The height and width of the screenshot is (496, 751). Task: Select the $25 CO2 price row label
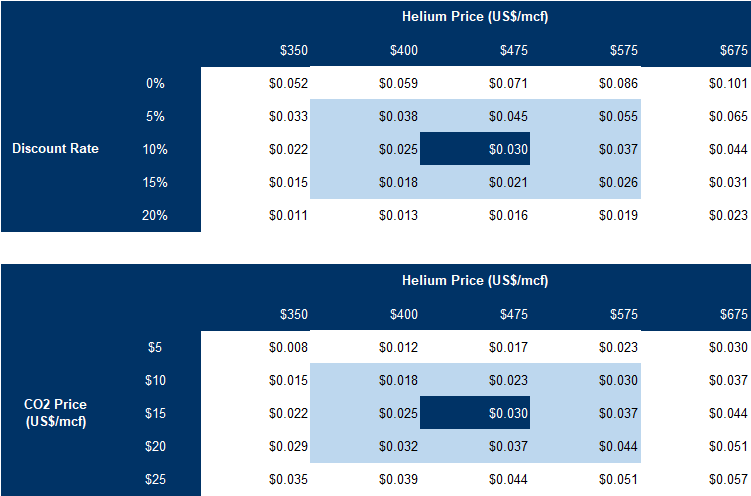(x=155, y=479)
